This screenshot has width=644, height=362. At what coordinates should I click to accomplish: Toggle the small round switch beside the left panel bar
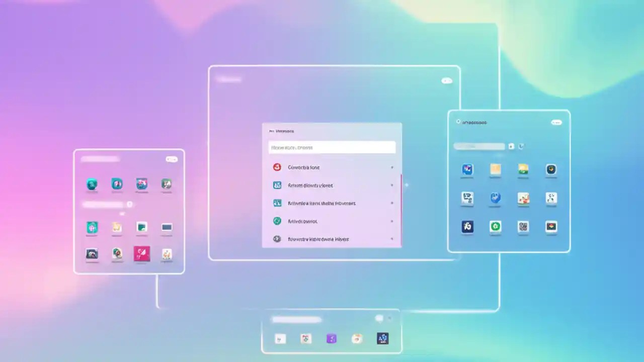(x=130, y=205)
